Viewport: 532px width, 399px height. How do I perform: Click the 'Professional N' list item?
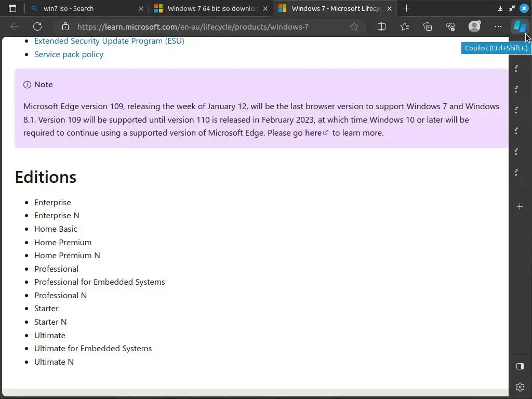coord(60,296)
